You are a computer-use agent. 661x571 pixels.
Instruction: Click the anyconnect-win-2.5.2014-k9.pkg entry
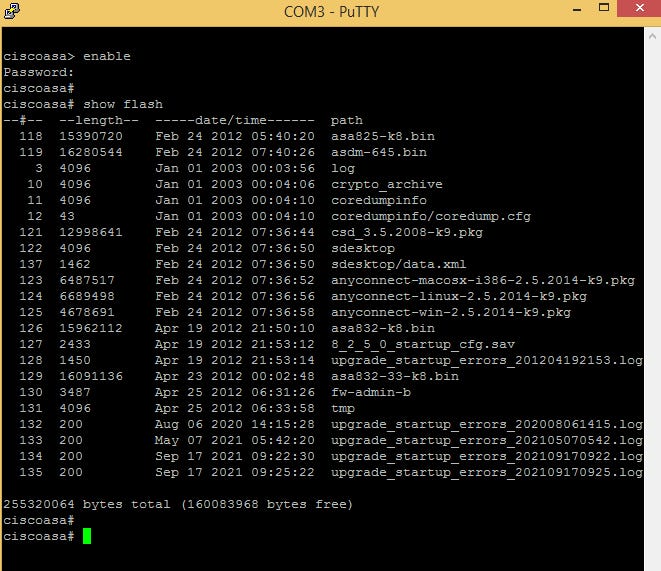click(451, 312)
